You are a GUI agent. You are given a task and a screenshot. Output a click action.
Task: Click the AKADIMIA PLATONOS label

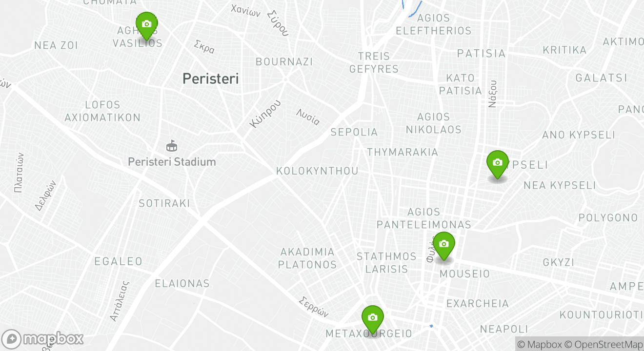[x=307, y=258]
